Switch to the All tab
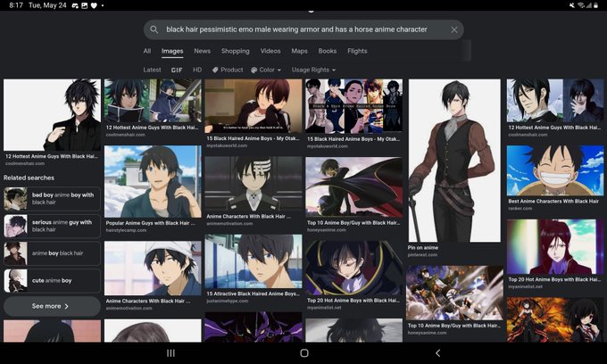Screen dimensions: 607x364 [x=147, y=51]
